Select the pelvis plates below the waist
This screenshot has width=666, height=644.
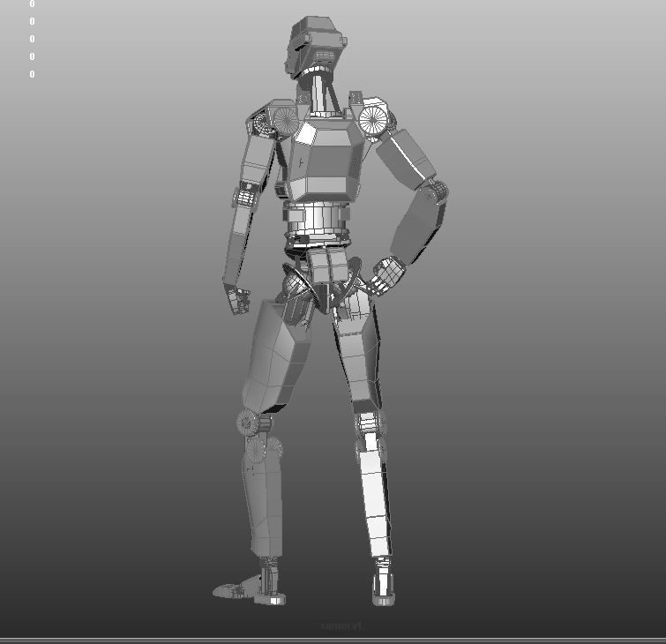(x=328, y=266)
